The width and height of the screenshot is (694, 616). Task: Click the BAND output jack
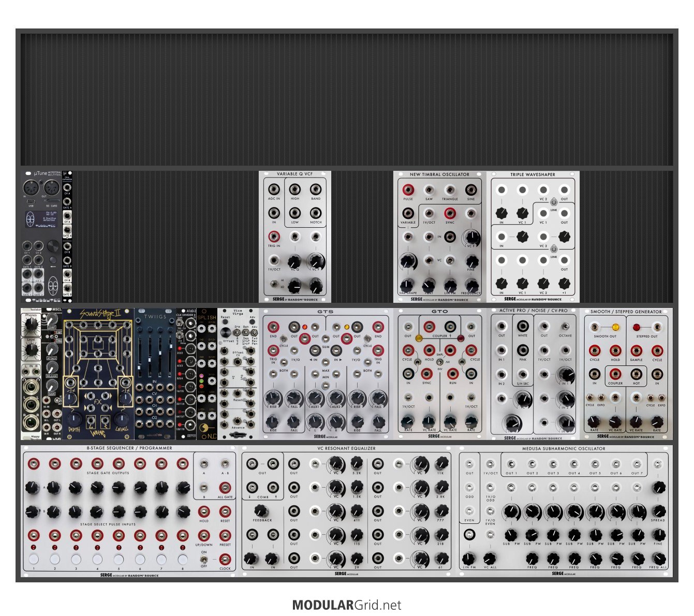[315, 189]
